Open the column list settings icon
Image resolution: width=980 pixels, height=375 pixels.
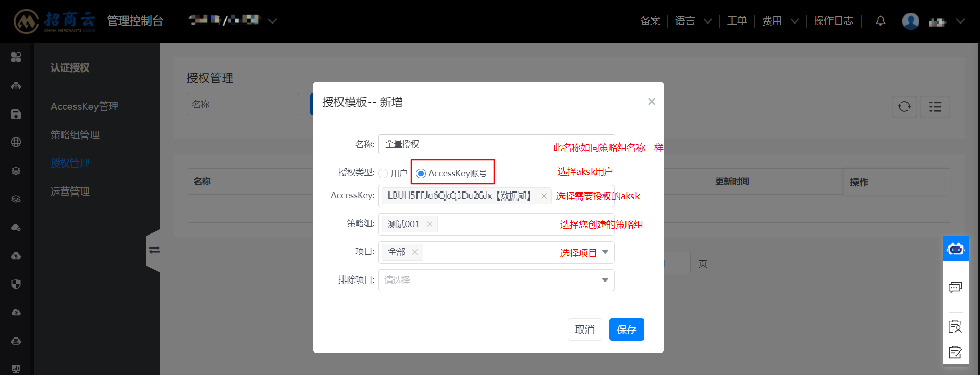pos(935,107)
